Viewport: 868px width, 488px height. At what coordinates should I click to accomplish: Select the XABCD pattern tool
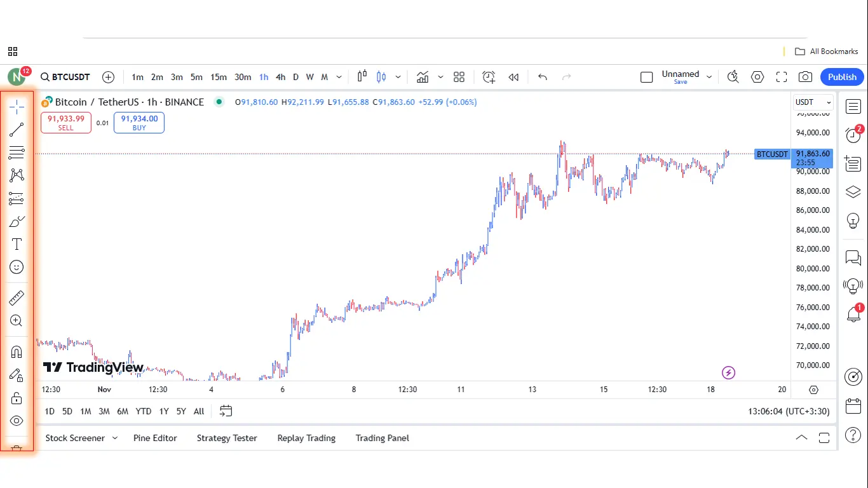point(17,175)
